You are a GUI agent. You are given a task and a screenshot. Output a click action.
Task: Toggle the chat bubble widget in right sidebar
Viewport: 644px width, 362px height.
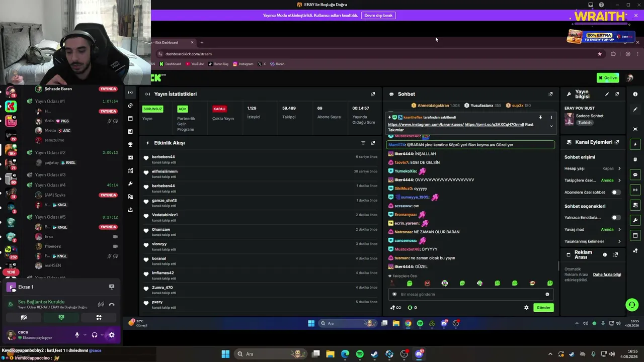[x=635, y=174]
